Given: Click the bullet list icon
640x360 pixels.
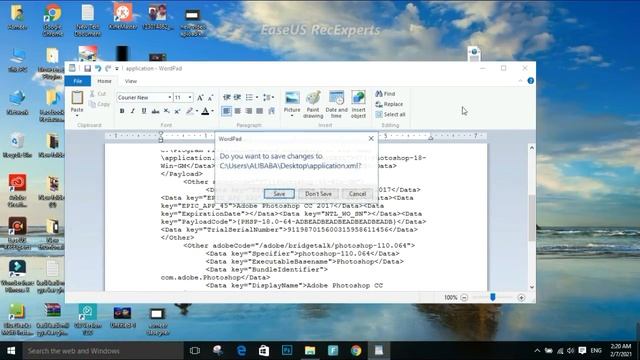Looking at the screenshot, I should [x=249, y=97].
